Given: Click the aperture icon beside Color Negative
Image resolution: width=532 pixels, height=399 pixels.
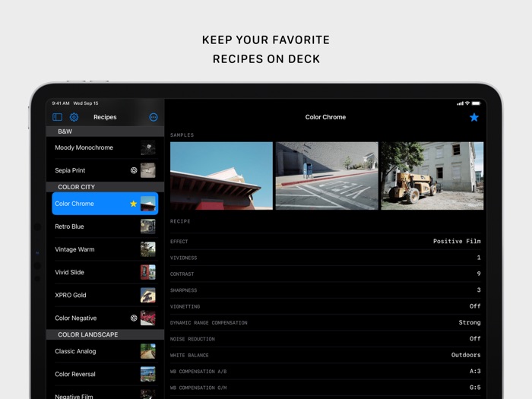Looking at the screenshot, I should point(134,318).
